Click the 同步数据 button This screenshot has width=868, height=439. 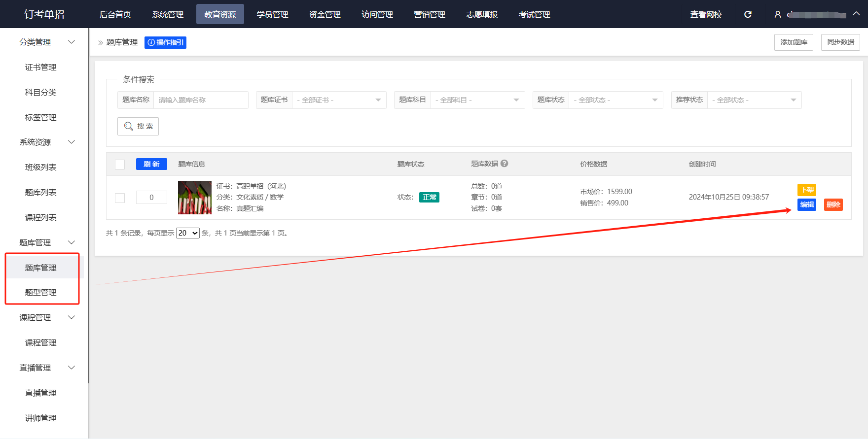(840, 42)
